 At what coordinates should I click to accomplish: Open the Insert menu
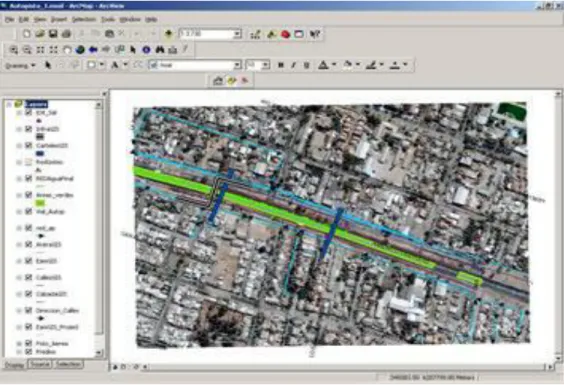(x=59, y=19)
